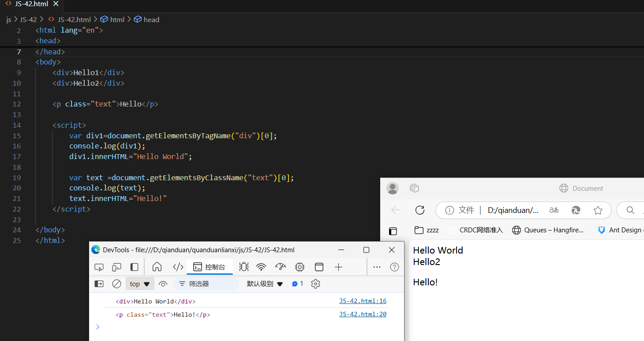Show the console sidebar
Viewport: 644px width, 341px height.
coord(99,284)
